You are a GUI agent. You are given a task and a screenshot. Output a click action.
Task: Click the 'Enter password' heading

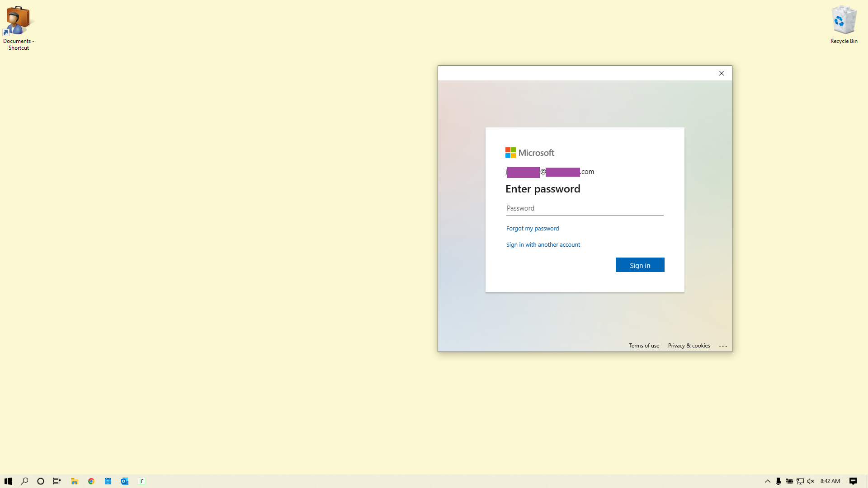pyautogui.click(x=542, y=189)
